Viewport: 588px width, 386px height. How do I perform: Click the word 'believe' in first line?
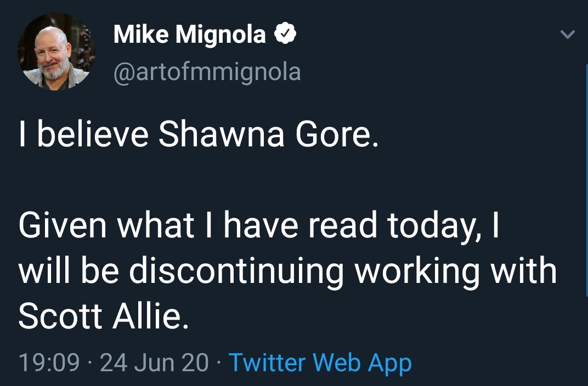click(x=92, y=134)
